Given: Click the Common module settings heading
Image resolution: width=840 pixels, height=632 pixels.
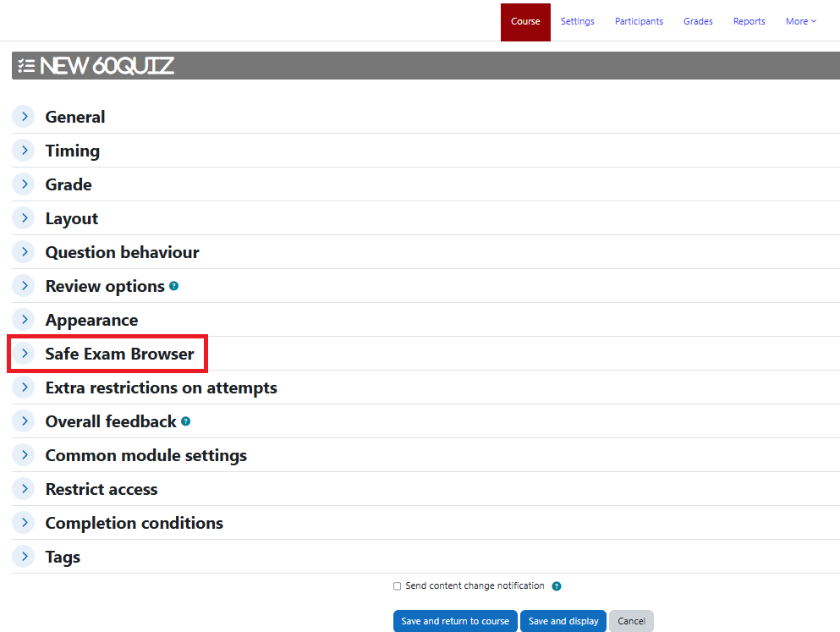Looking at the screenshot, I should click(x=146, y=456).
